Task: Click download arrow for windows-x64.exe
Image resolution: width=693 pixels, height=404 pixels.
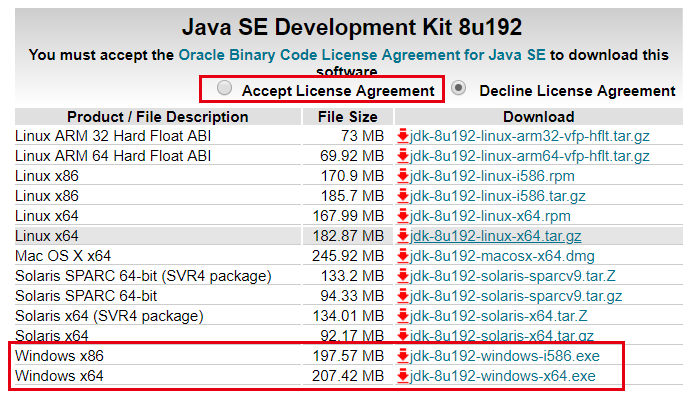Action: (403, 376)
